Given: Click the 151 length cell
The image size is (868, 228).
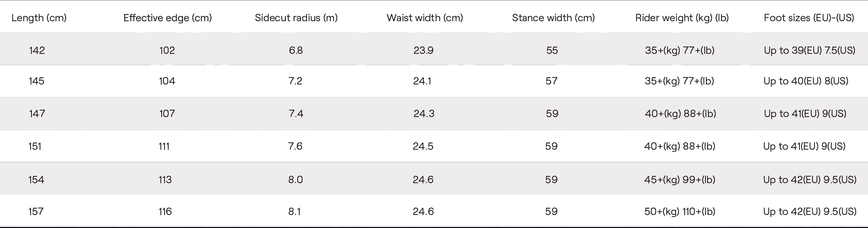Looking at the screenshot, I should [x=35, y=146].
